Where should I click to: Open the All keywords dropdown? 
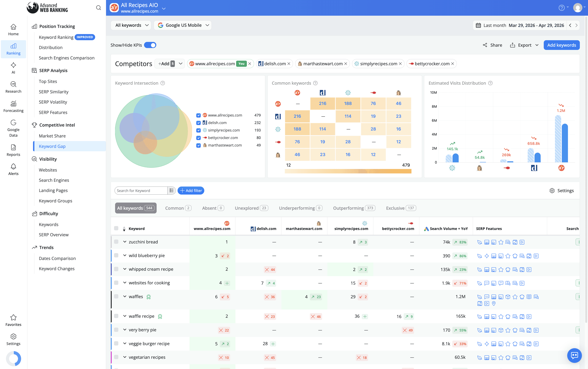[x=131, y=25]
